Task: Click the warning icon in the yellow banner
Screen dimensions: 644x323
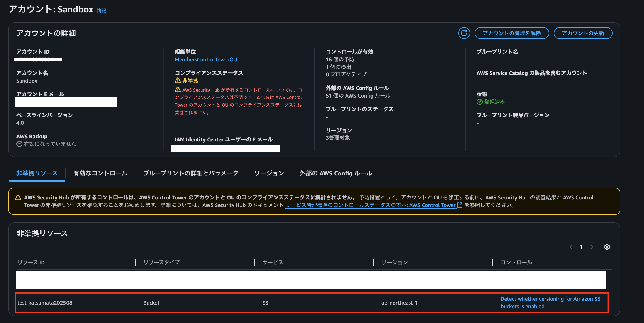Action: 18,197
